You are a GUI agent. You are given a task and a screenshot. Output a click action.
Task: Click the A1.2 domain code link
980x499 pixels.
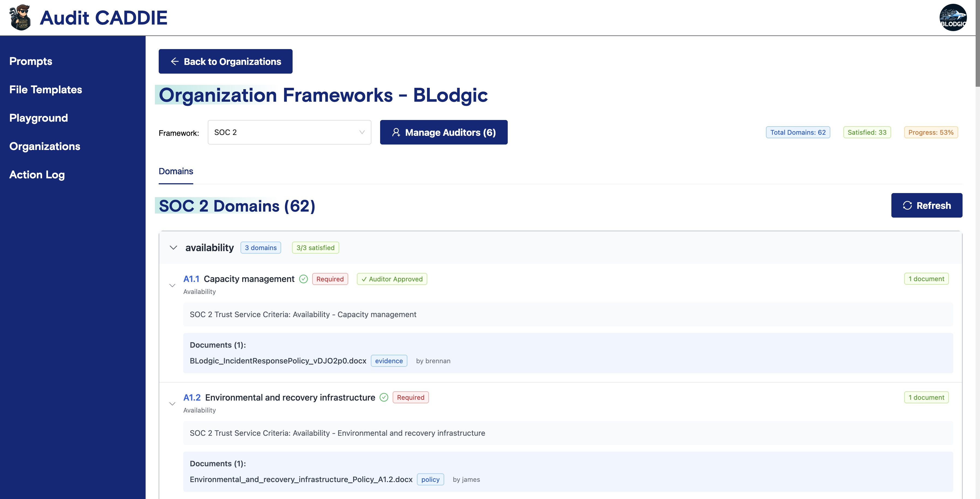click(192, 398)
